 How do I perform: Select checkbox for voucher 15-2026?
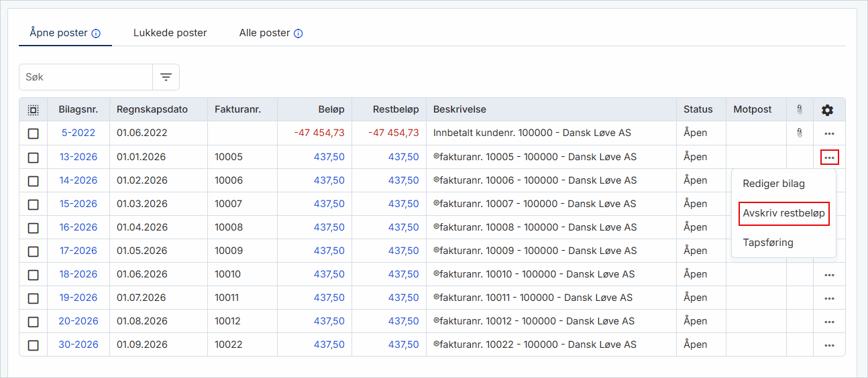(x=33, y=204)
